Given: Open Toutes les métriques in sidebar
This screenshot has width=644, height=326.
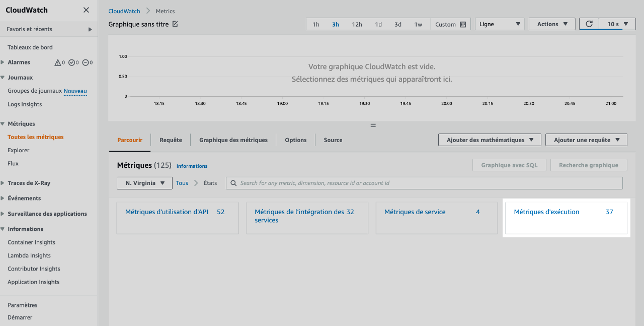Looking at the screenshot, I should click(x=36, y=137).
